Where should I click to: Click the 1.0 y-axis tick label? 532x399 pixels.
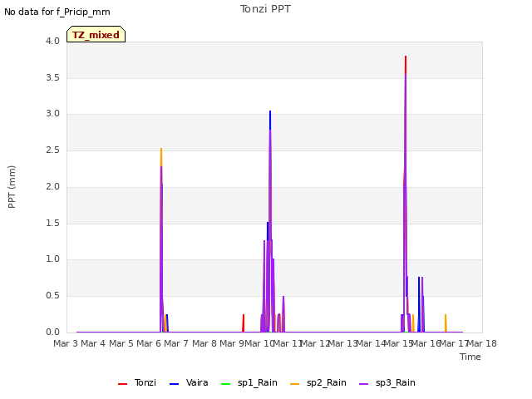[52, 259]
